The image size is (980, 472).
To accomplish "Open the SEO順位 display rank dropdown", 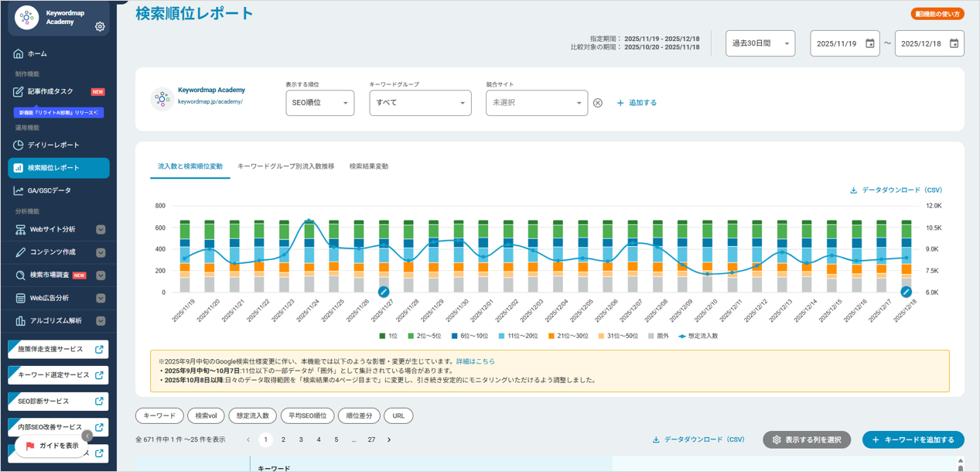I will [x=319, y=103].
